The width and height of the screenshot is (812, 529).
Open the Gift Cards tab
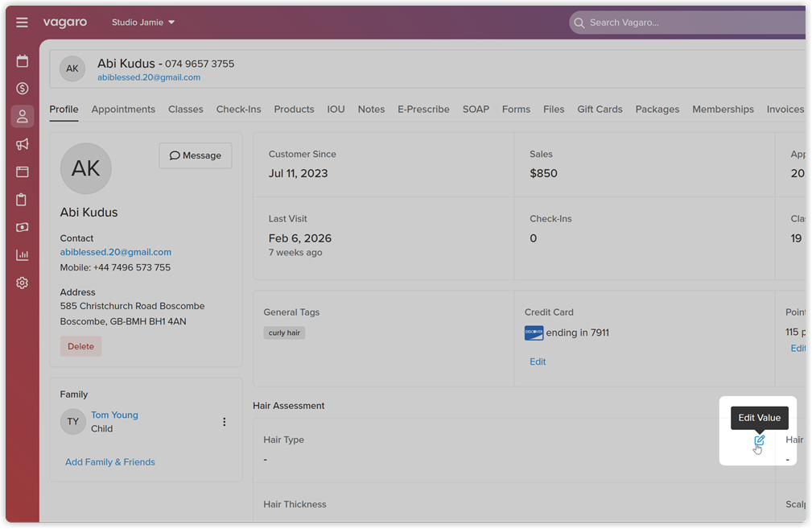pyautogui.click(x=600, y=110)
